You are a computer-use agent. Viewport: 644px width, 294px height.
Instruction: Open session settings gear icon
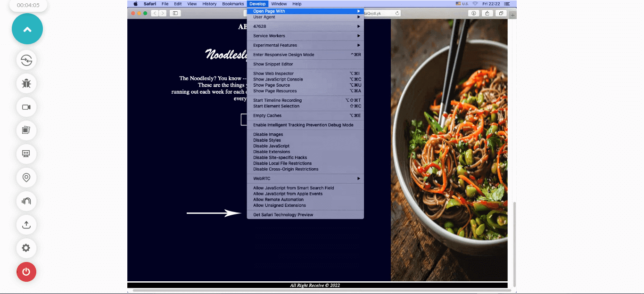click(26, 248)
